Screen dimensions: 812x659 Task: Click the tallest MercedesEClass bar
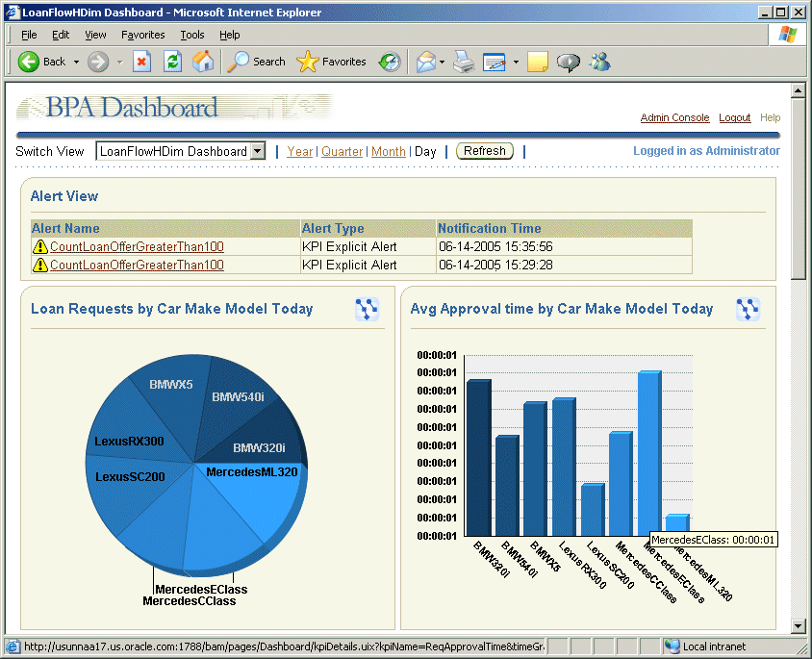point(649,453)
